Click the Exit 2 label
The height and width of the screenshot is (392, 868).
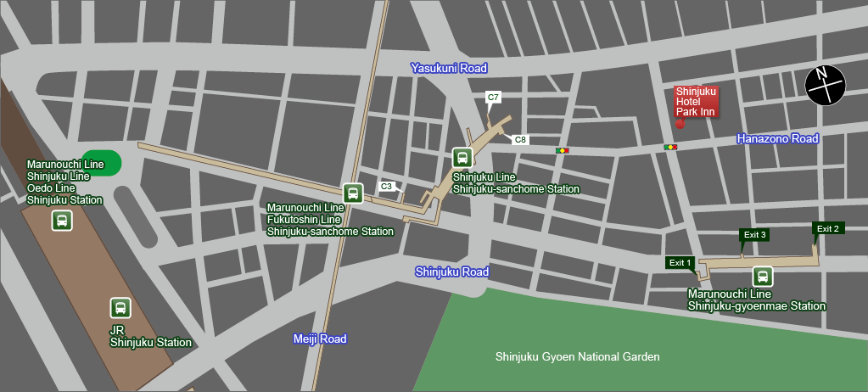pos(827,228)
